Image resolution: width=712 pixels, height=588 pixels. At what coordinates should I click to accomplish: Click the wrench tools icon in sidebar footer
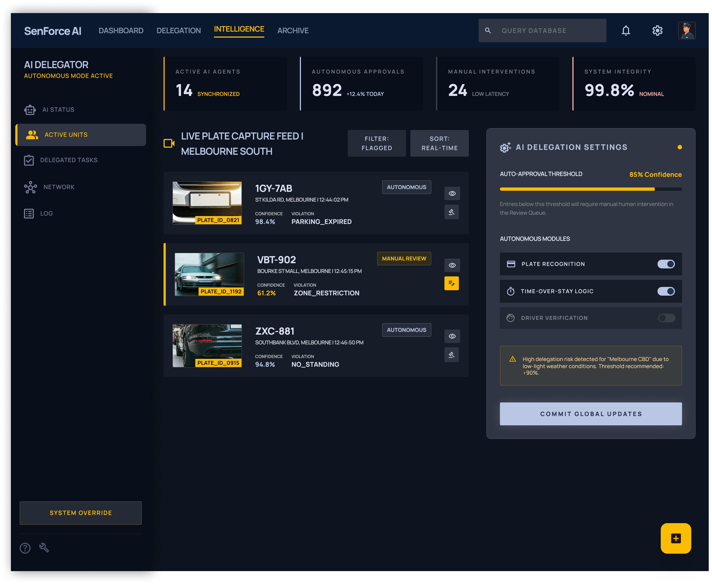pyautogui.click(x=44, y=547)
